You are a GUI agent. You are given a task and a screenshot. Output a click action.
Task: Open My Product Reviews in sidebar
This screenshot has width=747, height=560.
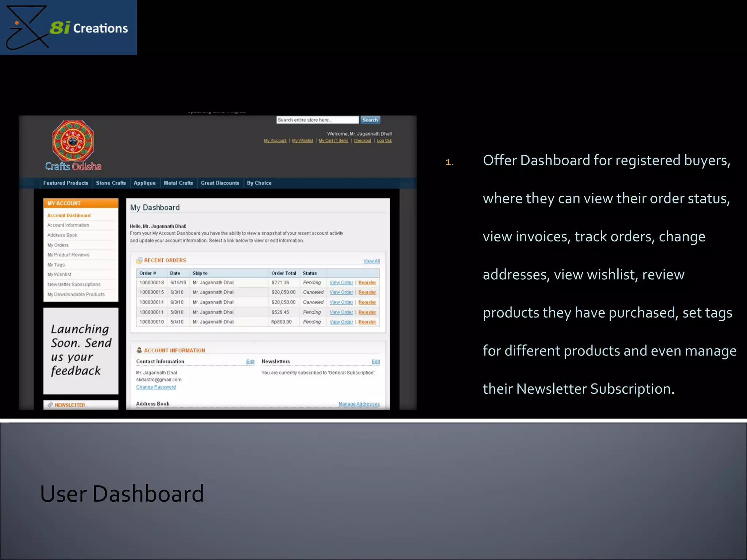[68, 255]
